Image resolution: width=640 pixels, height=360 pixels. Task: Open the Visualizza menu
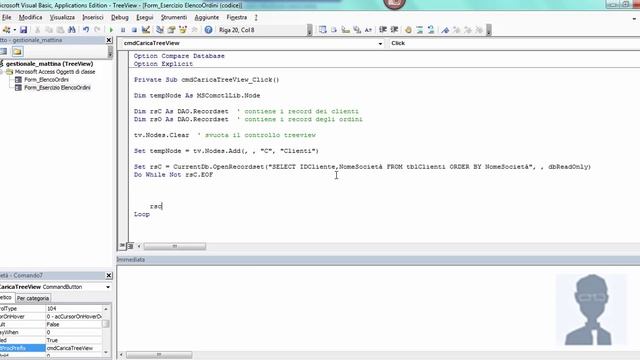pos(62,18)
